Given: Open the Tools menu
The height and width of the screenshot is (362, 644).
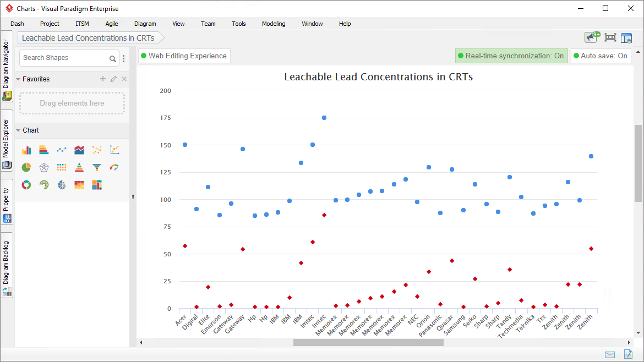Looking at the screenshot, I should pos(239,24).
